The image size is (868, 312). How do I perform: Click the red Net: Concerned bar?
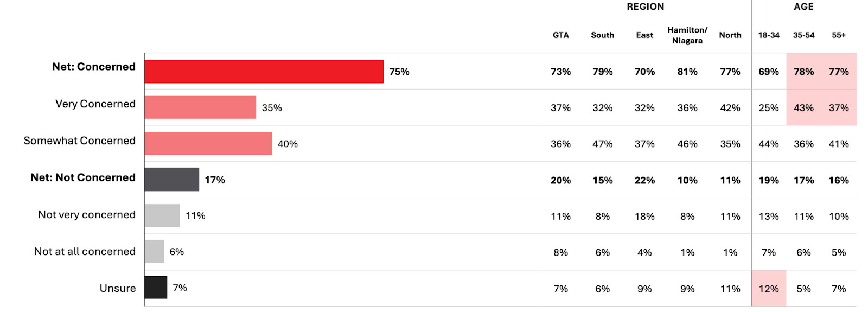(x=264, y=72)
